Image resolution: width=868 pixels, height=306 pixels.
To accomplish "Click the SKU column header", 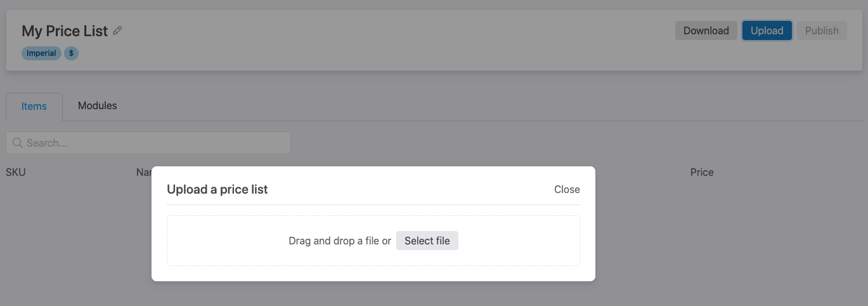I will [x=16, y=172].
